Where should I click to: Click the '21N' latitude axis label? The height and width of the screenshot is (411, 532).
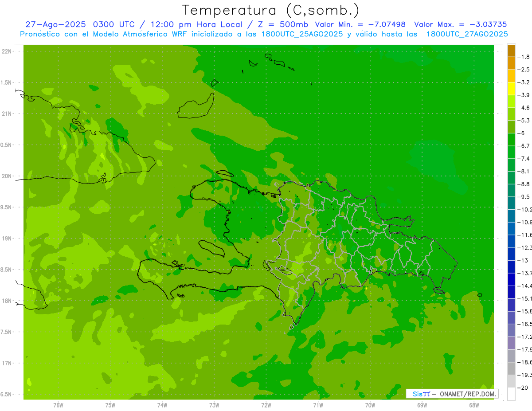click(x=7, y=114)
